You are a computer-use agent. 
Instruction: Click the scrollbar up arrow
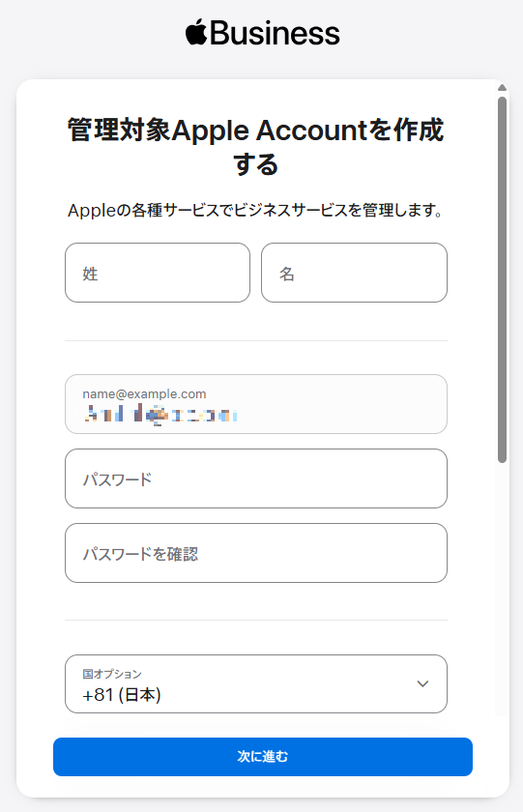coord(502,88)
